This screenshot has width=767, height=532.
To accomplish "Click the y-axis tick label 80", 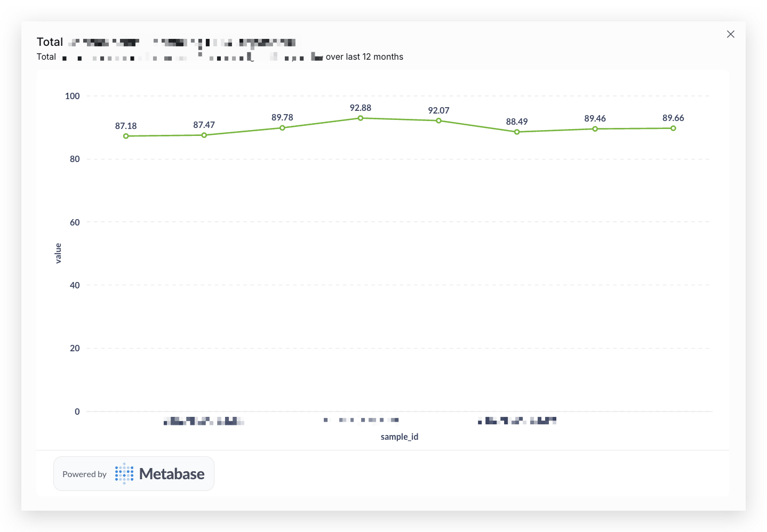I will point(75,159).
